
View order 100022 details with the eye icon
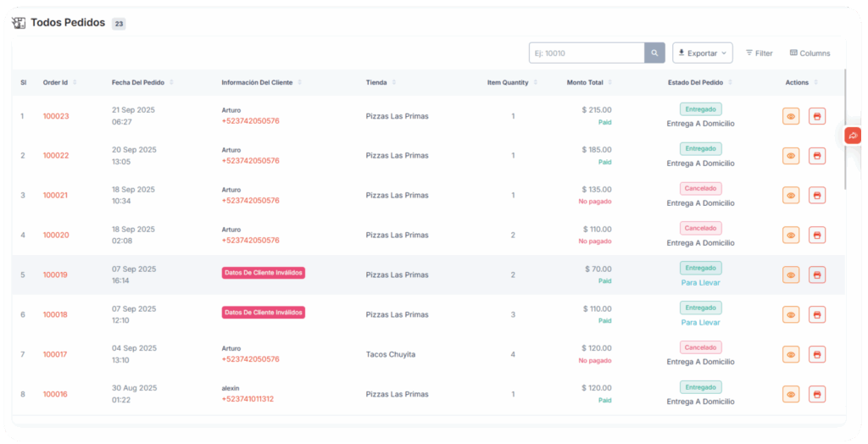791,156
